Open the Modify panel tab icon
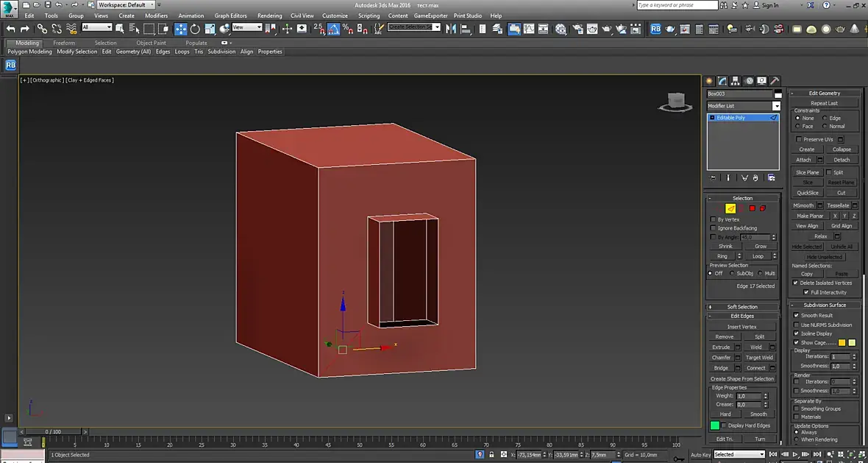 point(722,81)
